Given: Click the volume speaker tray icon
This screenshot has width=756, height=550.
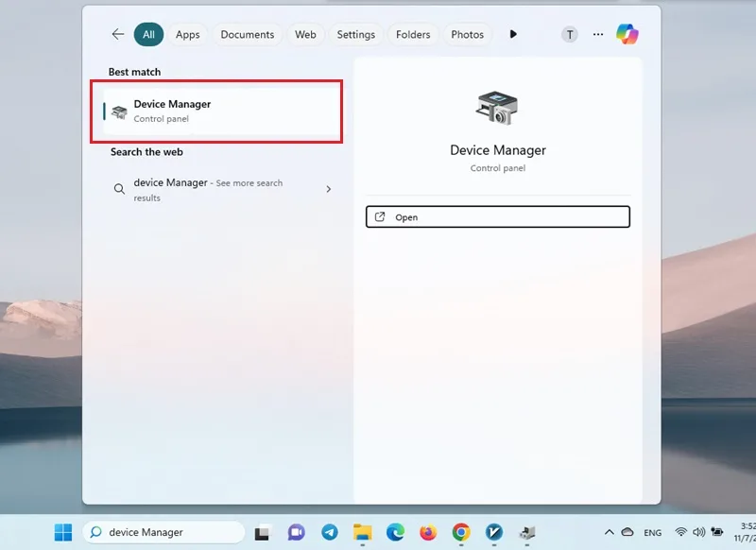Looking at the screenshot, I should 698,532.
